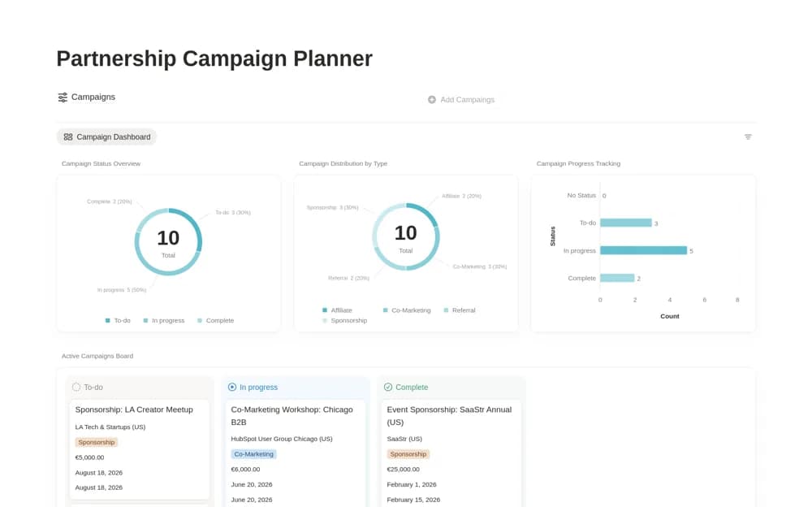Click the Complete column header
The image size is (812, 507).
pyautogui.click(x=406, y=388)
